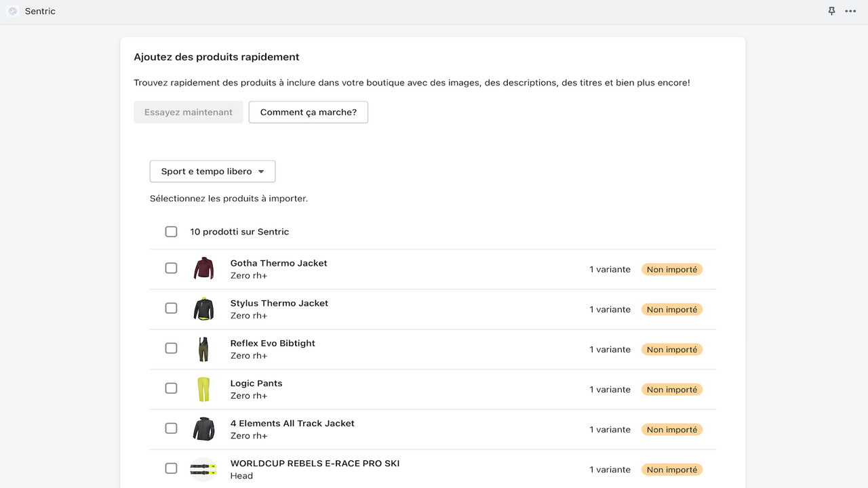Select the Logic Pants checkbox
This screenshot has height=488, width=868.
pyautogui.click(x=171, y=388)
